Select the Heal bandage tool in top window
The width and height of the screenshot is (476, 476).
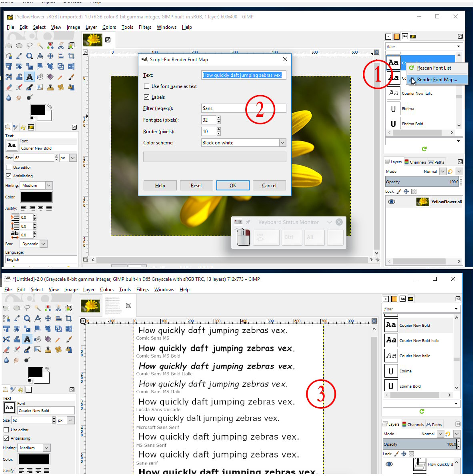point(61,88)
